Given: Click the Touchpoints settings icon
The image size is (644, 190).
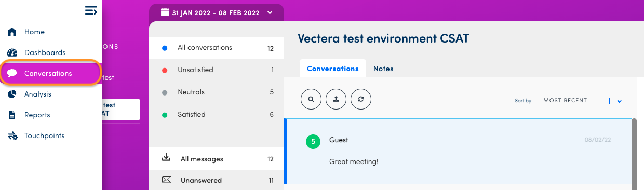Looking at the screenshot, I should pos(12,135).
